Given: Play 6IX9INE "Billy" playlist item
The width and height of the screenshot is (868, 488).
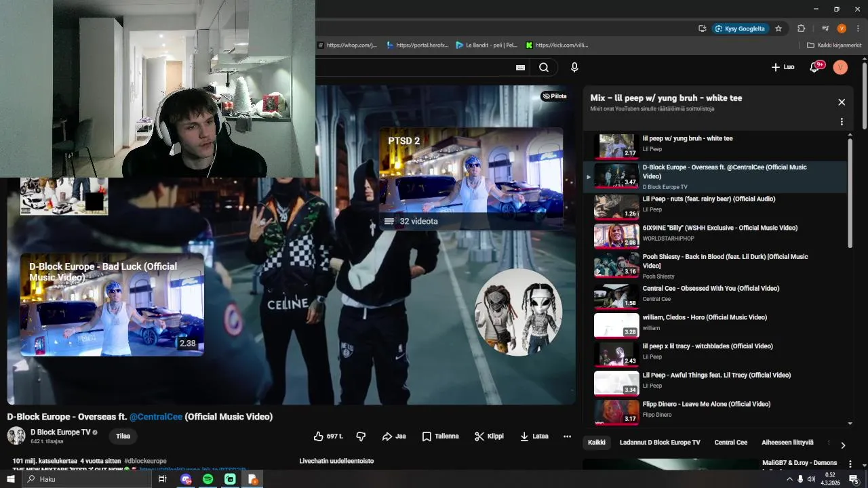Looking at the screenshot, I should (x=715, y=236).
